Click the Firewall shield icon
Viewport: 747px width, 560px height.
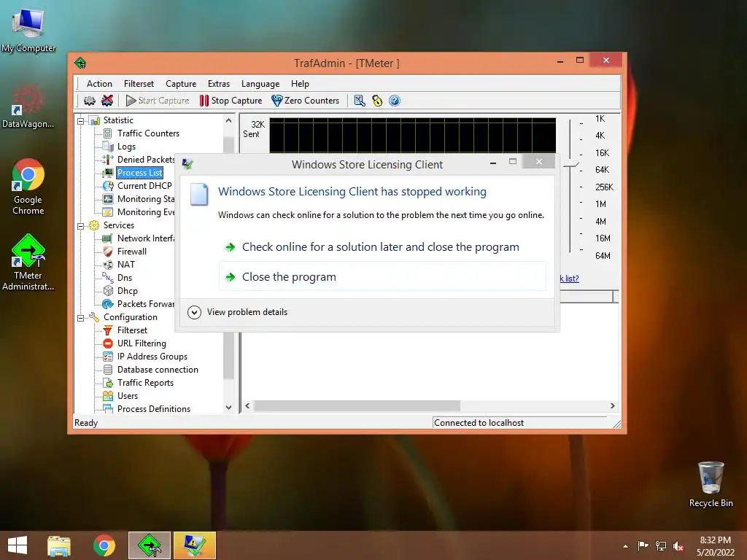tap(108, 252)
